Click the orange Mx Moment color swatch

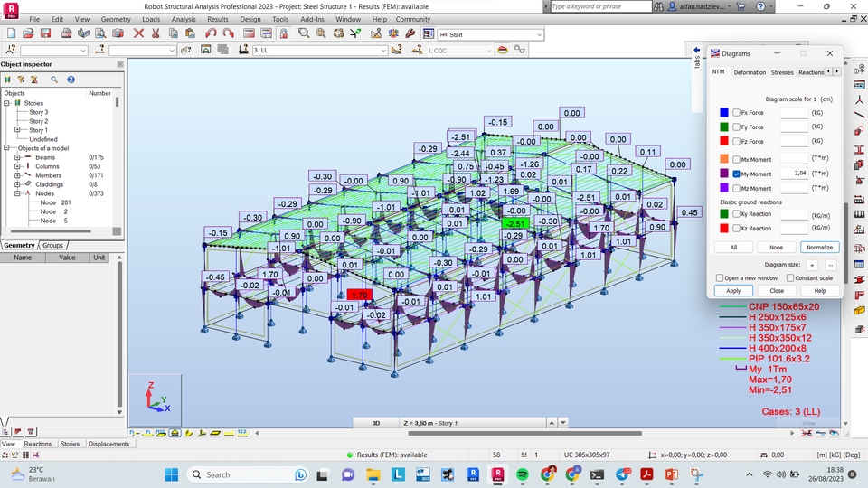[724, 159]
